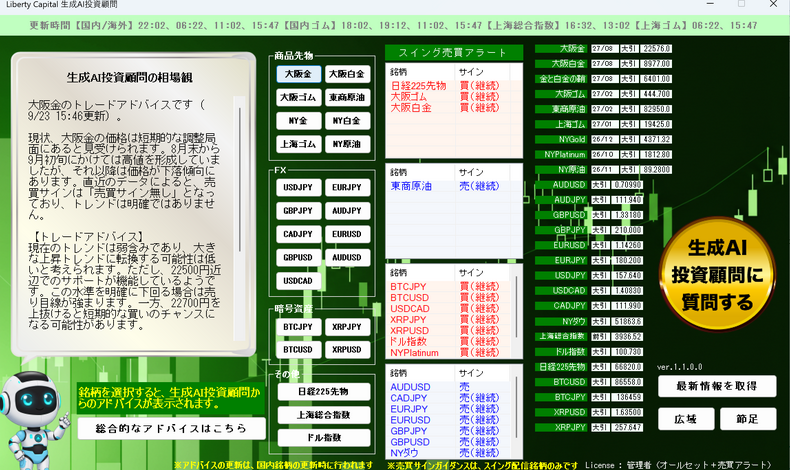Close the Liberty Capital window
The height and width of the screenshot is (470, 790).
point(773,4)
